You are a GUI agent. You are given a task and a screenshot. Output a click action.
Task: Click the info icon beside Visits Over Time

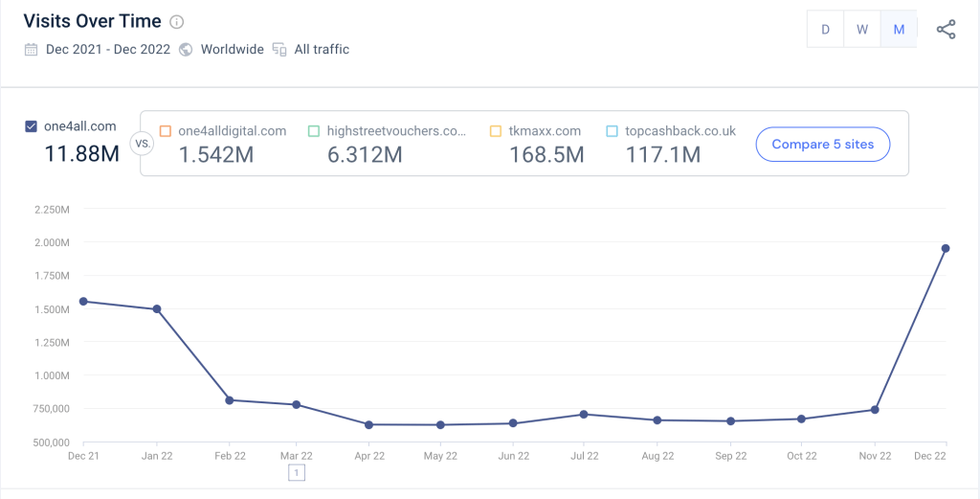(x=176, y=22)
